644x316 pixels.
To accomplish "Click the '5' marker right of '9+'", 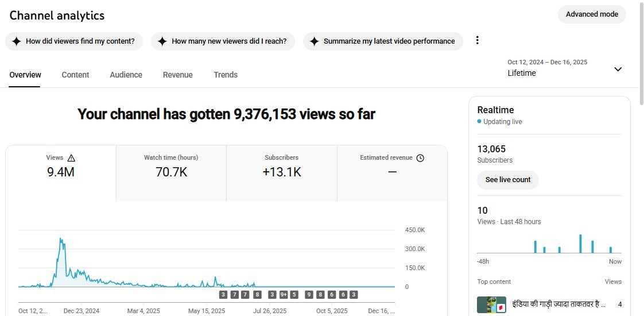I will (294, 295).
